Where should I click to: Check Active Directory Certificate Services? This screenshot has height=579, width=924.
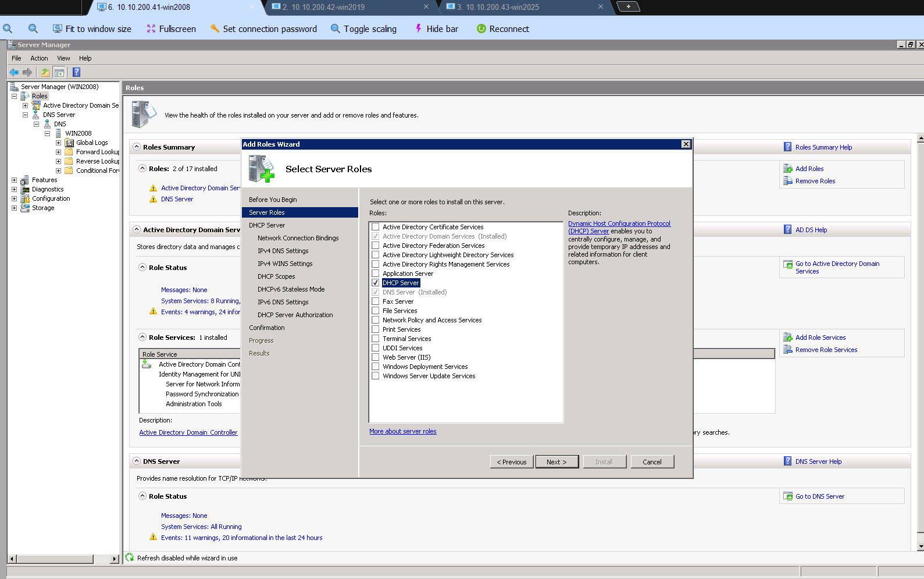pyautogui.click(x=376, y=227)
